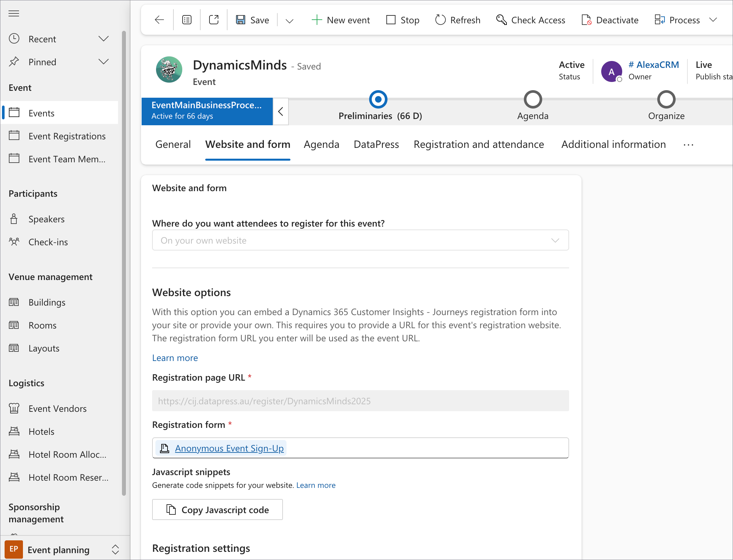The height and width of the screenshot is (560, 733).
Task: Click the plus icon for New event
Action: (316, 20)
